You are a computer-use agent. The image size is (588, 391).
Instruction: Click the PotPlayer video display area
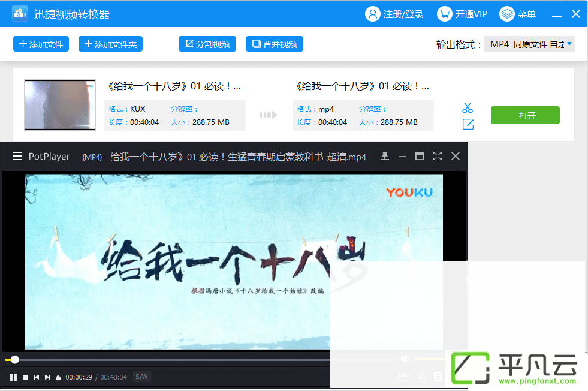pos(234,261)
